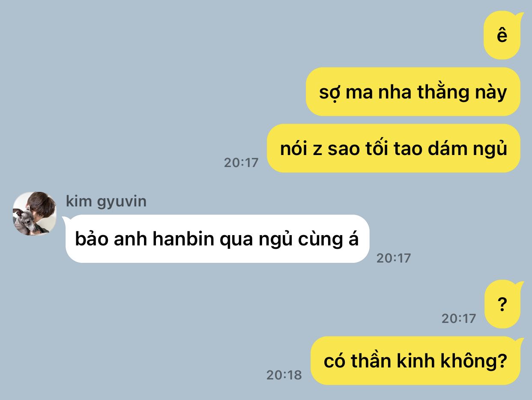The height and width of the screenshot is (400, 532).
Task: Select the single question mark bubble
Action: pos(502,304)
